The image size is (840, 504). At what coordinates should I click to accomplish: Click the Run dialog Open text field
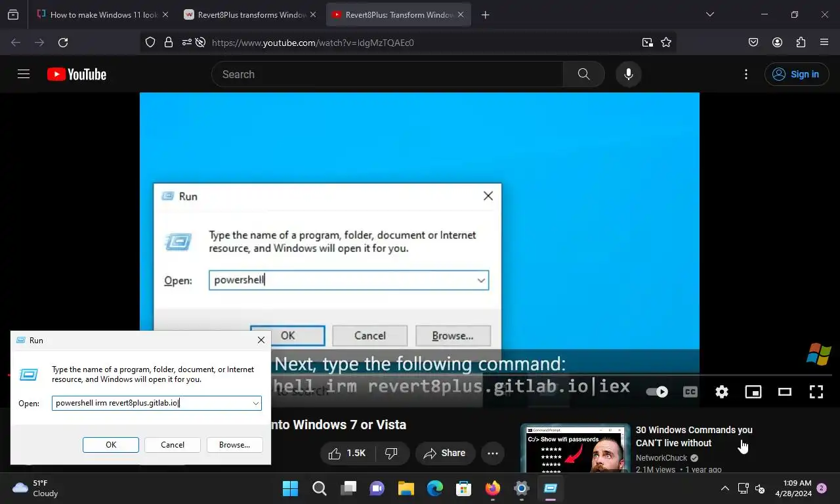click(x=152, y=403)
